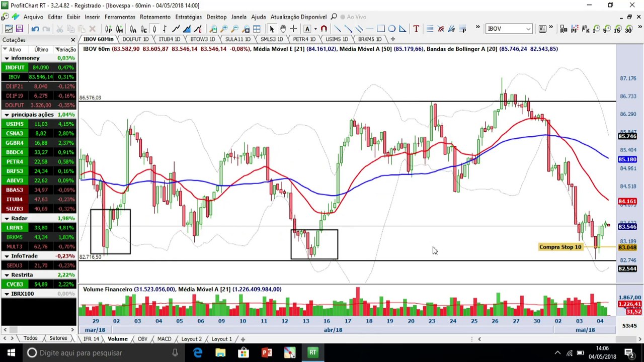
Task: Select the hand pan tool
Action: [x=283, y=29]
